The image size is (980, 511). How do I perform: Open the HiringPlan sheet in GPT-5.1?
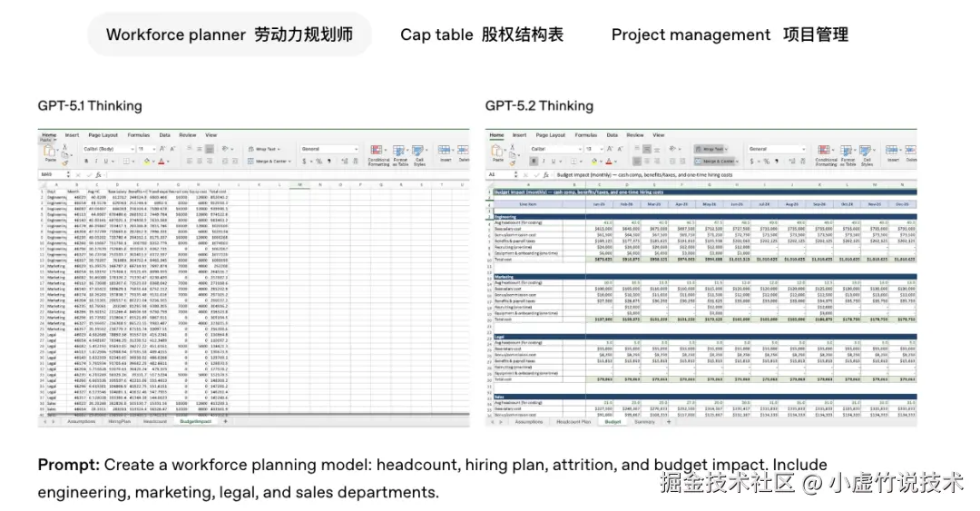pos(120,421)
